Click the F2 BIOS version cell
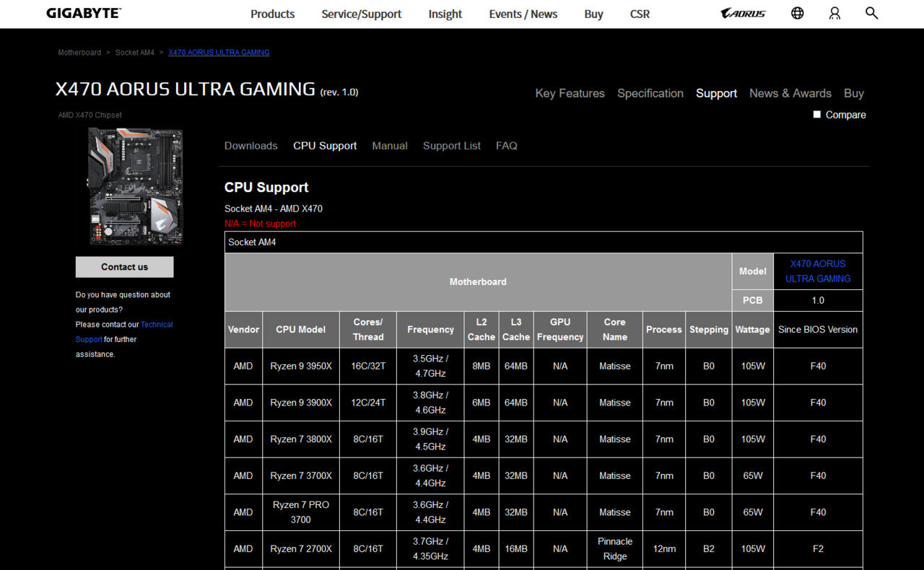This screenshot has width=924, height=570. tap(818, 549)
